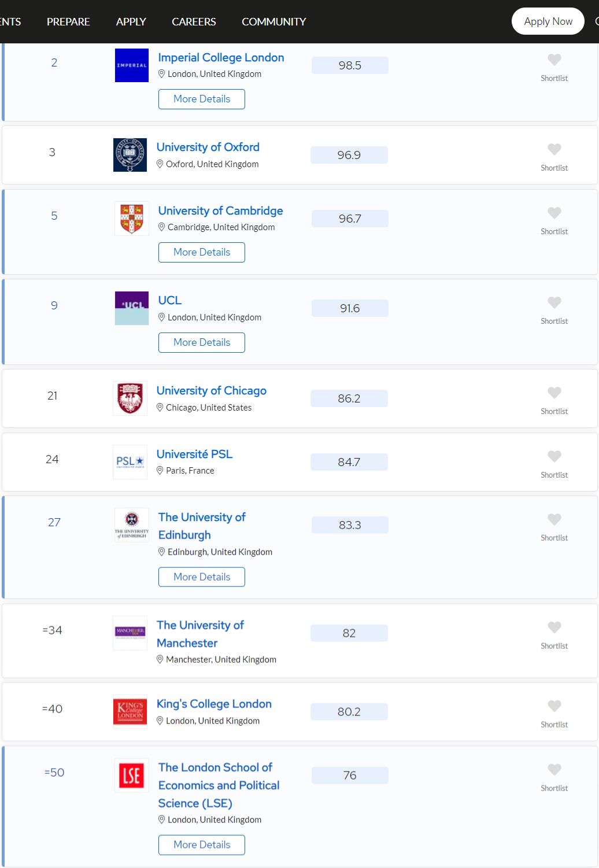Shortlist Imperial College London with heart icon
The width and height of the screenshot is (599, 868).
(554, 60)
